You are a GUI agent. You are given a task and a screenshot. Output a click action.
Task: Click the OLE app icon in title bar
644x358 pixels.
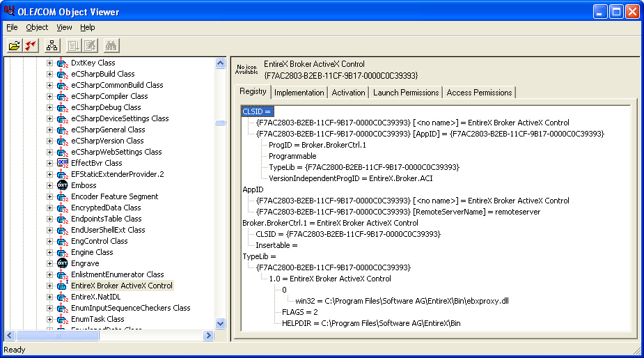(x=9, y=11)
